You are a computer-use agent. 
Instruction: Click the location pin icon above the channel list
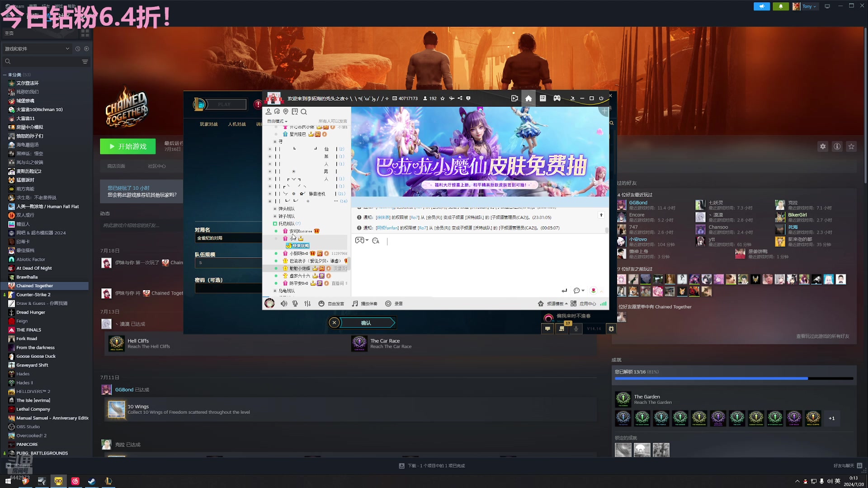(x=286, y=112)
